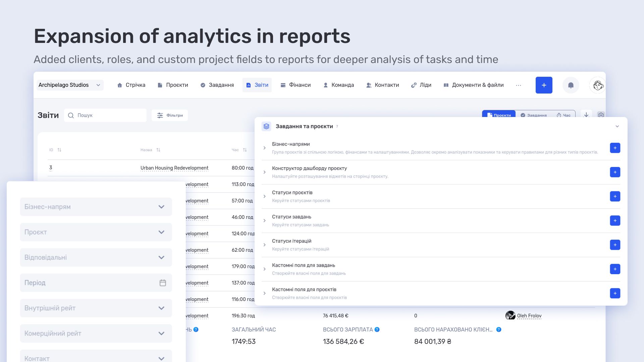The width and height of the screenshot is (644, 362).
Task: Open the Urban Housing Redevelopment project link
Action: coord(174,168)
